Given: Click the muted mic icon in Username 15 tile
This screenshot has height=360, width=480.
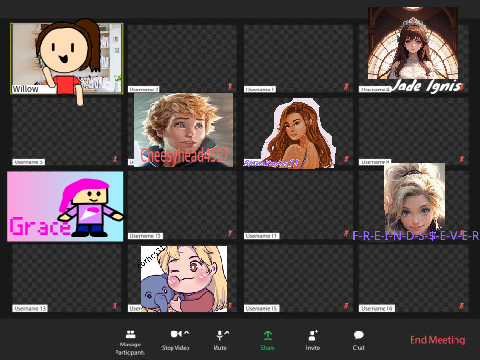Looking at the screenshot, I should [346, 306].
